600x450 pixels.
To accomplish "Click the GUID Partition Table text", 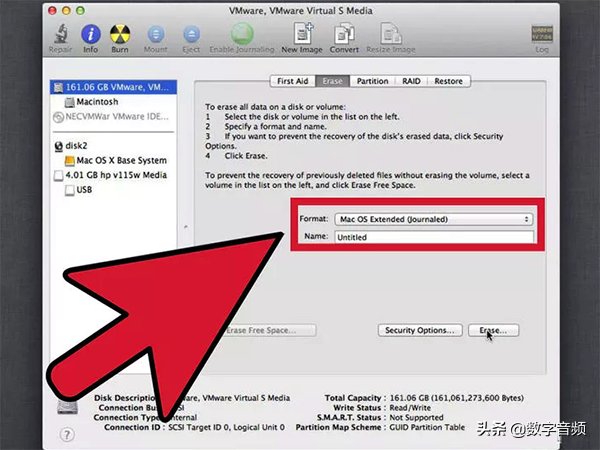I will tap(427, 427).
